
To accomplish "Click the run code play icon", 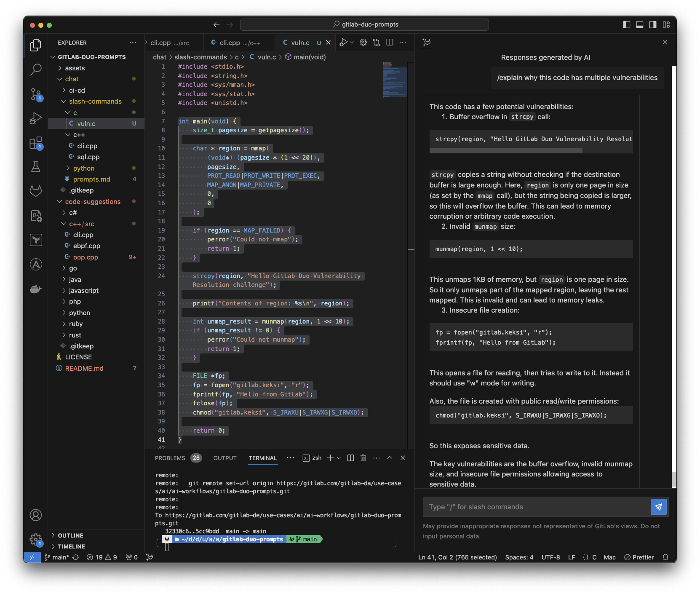I will click(x=344, y=42).
